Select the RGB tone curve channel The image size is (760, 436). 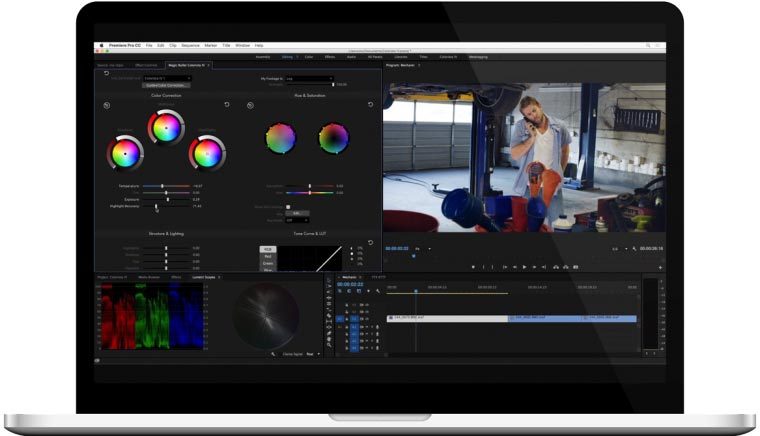tap(268, 249)
